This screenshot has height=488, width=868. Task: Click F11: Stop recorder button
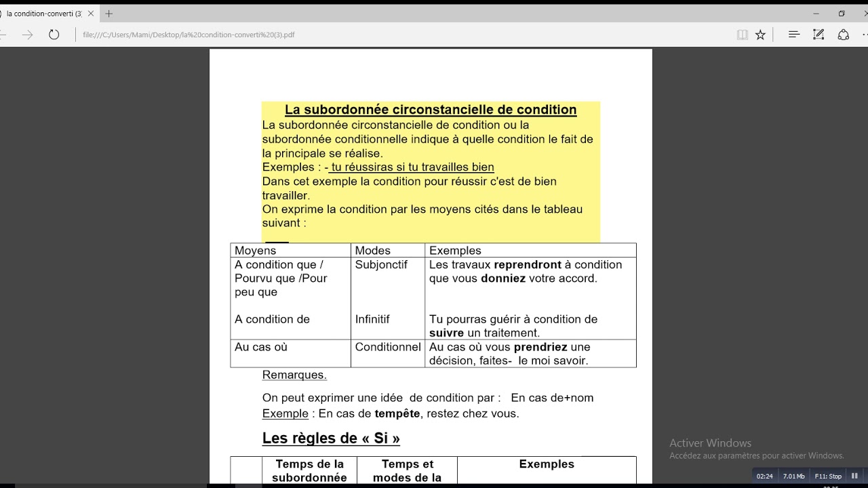828,476
